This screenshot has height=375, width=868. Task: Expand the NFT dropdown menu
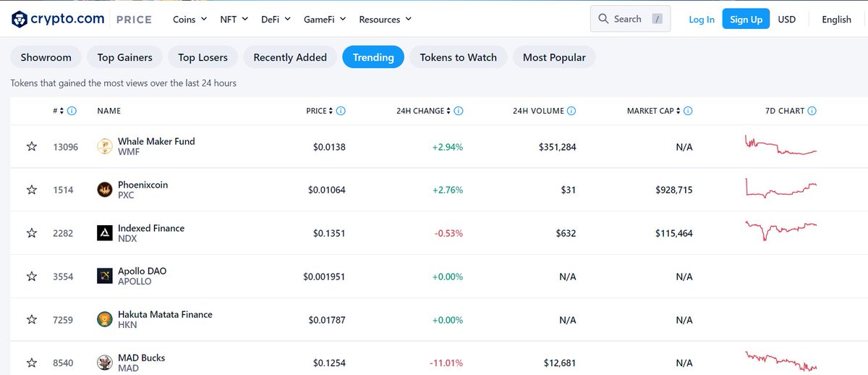(234, 20)
